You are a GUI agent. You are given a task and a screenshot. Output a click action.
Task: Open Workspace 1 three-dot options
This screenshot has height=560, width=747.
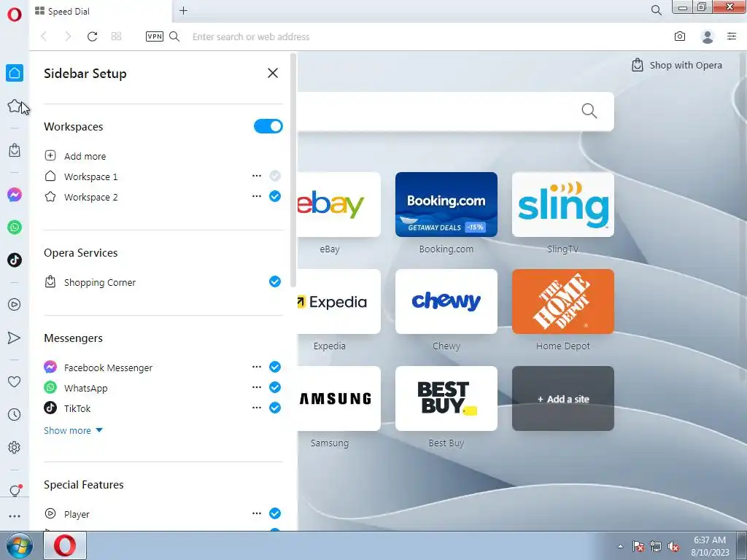tap(256, 176)
